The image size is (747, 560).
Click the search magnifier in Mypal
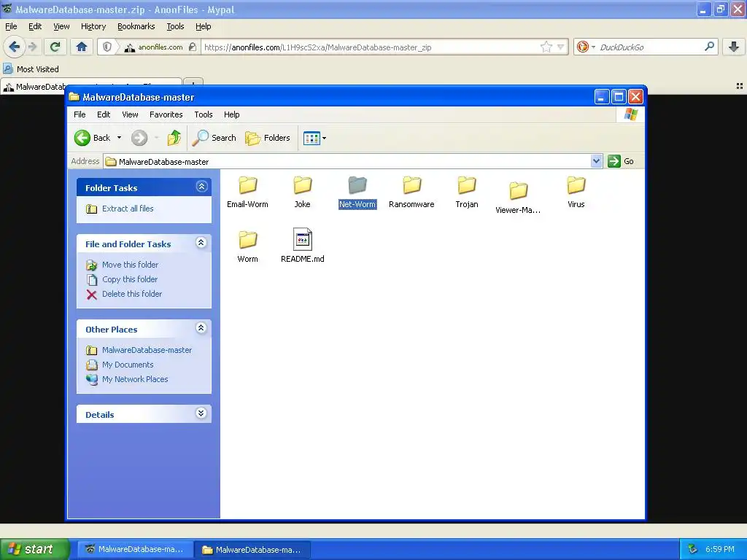tap(709, 47)
